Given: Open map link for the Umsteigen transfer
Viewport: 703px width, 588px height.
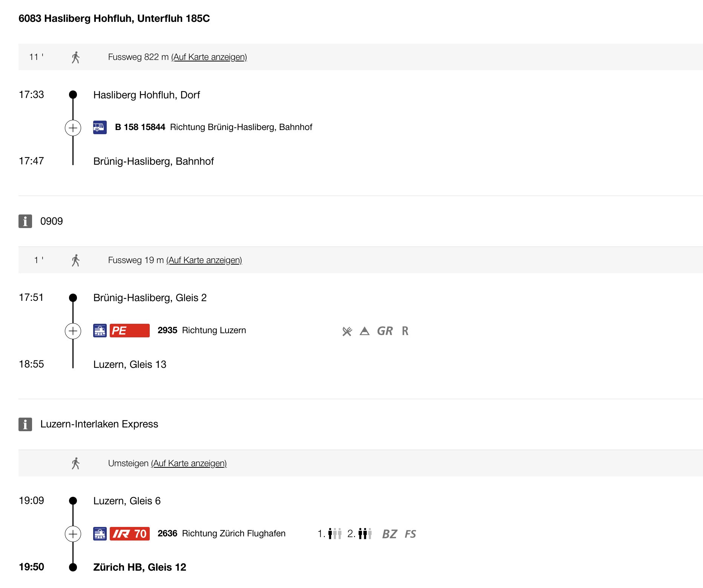Looking at the screenshot, I should click(x=189, y=463).
